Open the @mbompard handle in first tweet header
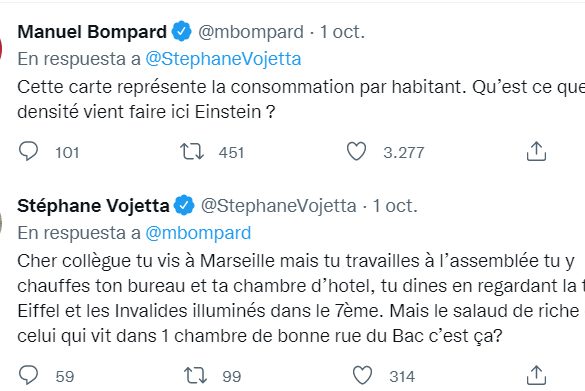 [x=251, y=32]
